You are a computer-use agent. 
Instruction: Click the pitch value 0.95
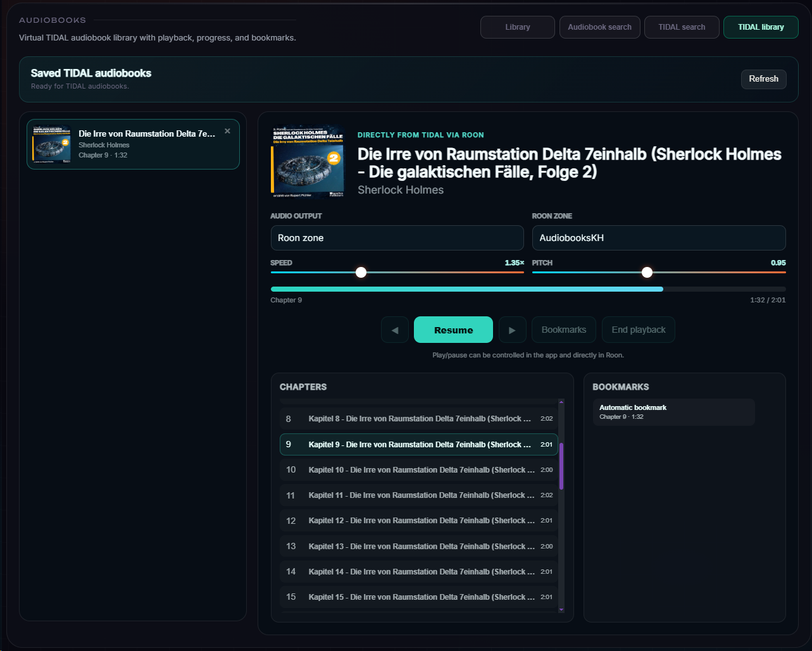pyautogui.click(x=778, y=263)
